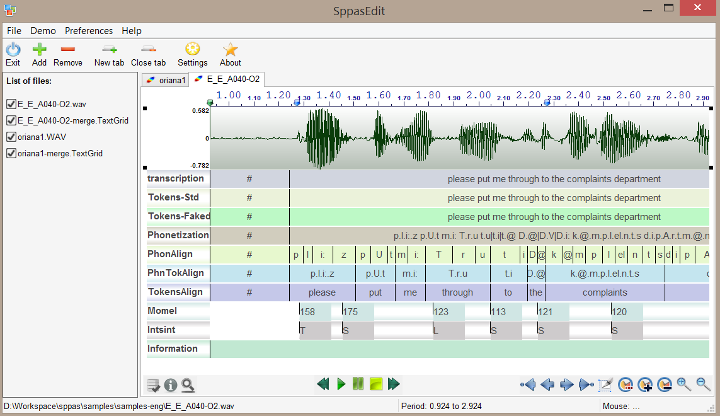Click the blue ruler marker near 1.30

[297, 103]
